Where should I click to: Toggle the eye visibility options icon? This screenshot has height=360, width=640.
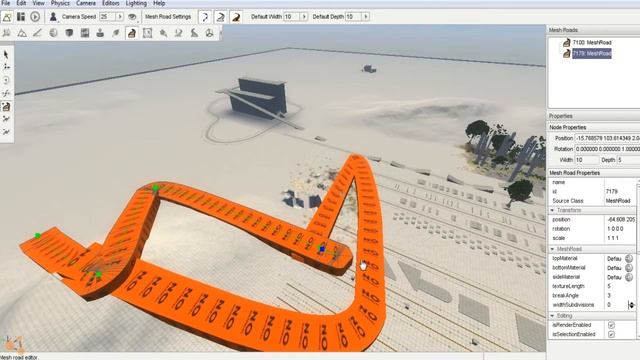(132, 17)
